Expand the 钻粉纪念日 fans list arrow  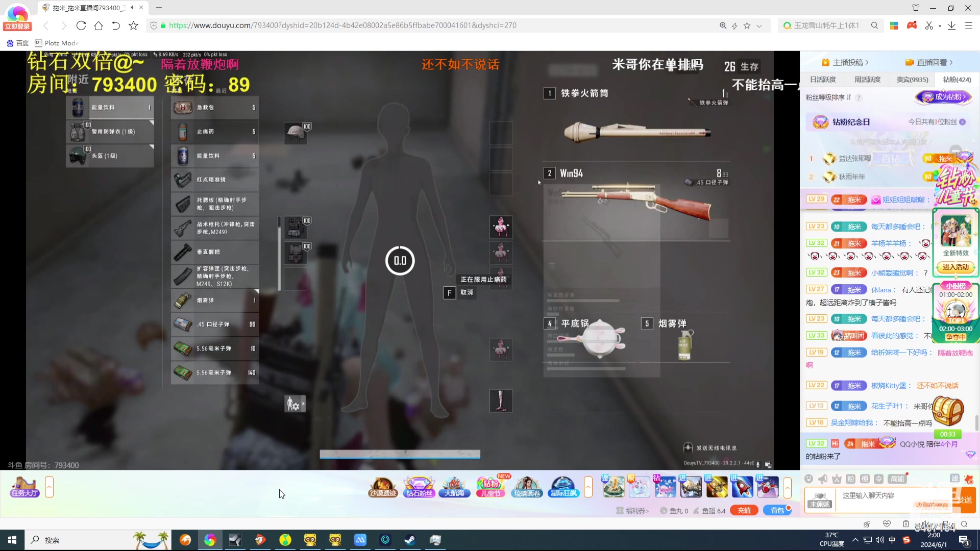click(x=964, y=122)
